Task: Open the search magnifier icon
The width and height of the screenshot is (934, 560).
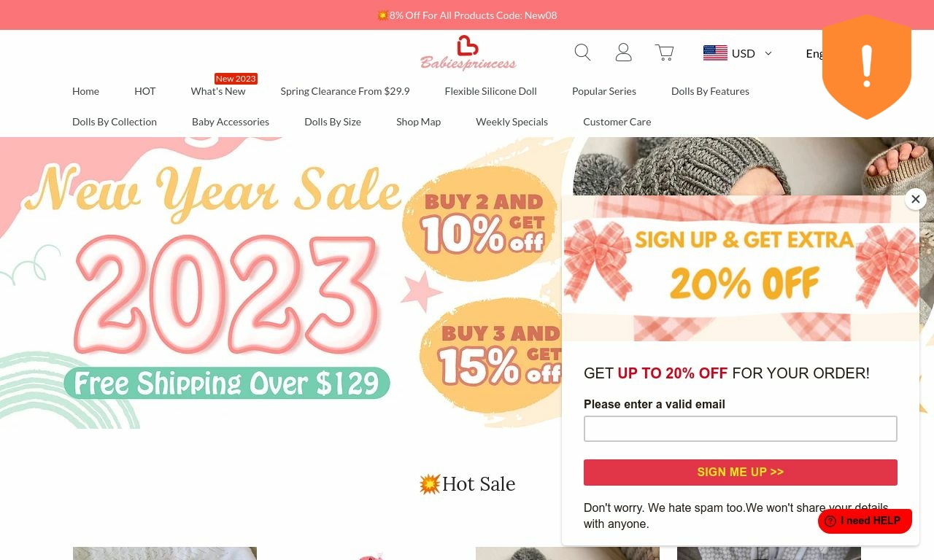Action: (582, 52)
